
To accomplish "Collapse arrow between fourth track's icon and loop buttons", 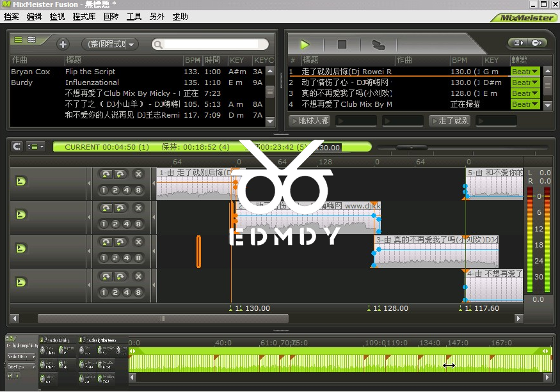I will [89, 285].
